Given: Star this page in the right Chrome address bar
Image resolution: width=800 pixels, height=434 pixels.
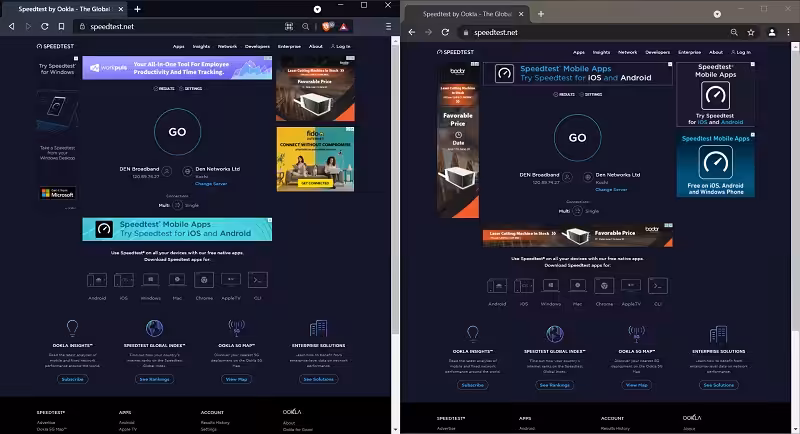Looking at the screenshot, I should click(x=751, y=32).
